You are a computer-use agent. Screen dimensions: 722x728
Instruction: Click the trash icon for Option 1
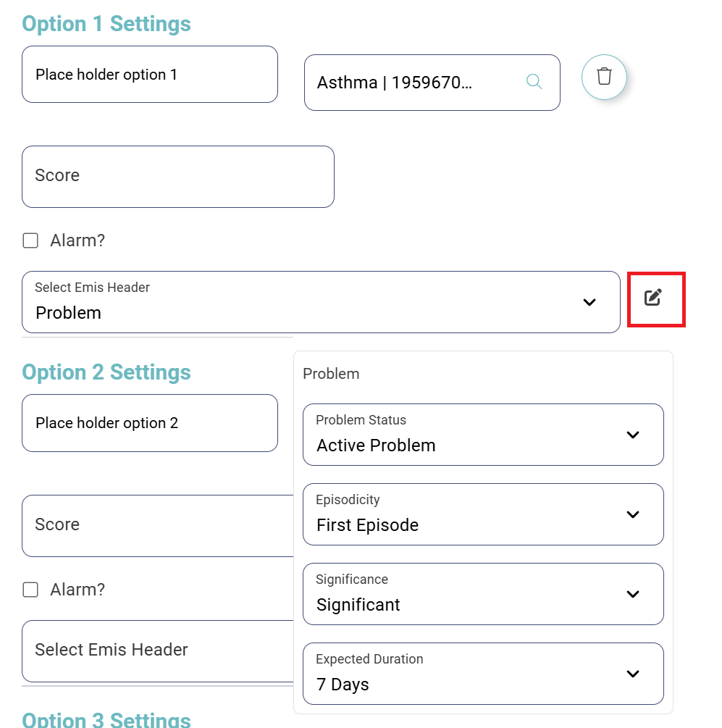pos(604,77)
